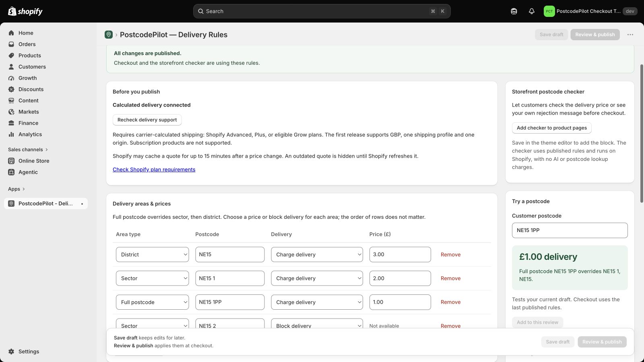
Task: Click Add to this review button
Action: tap(537, 322)
